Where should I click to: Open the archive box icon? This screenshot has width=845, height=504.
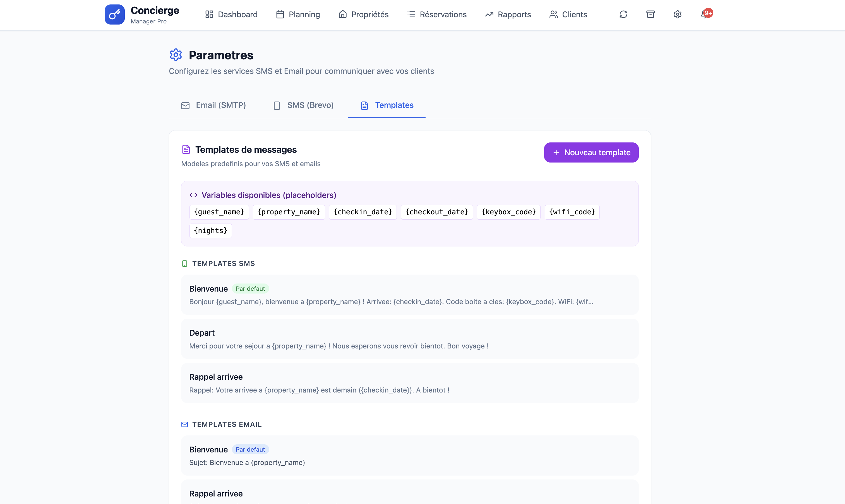tap(650, 14)
